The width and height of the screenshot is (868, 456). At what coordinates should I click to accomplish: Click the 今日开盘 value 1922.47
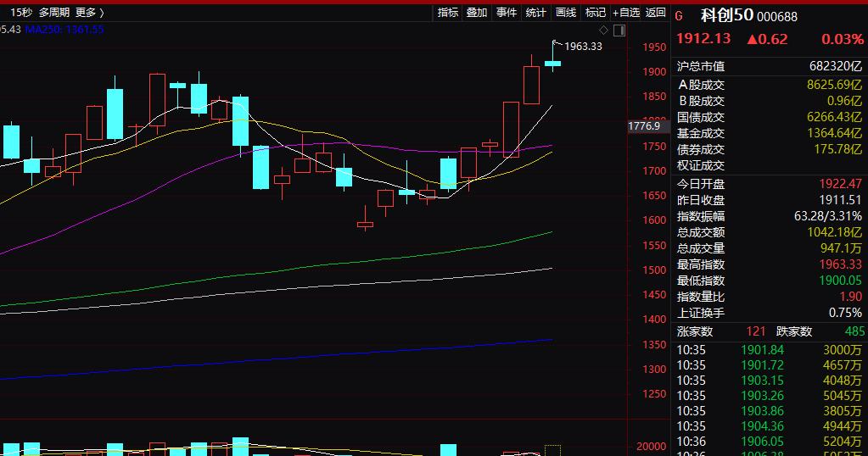pos(840,184)
